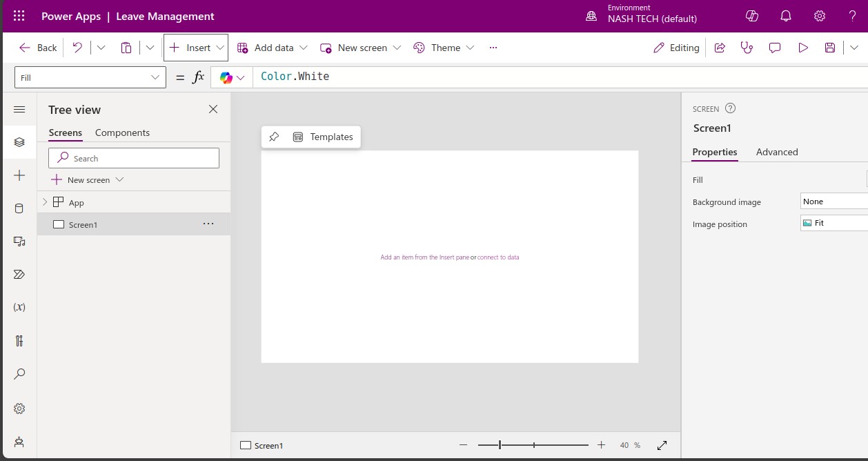
Task: Open the Media pane icon
Action: [x=19, y=242]
